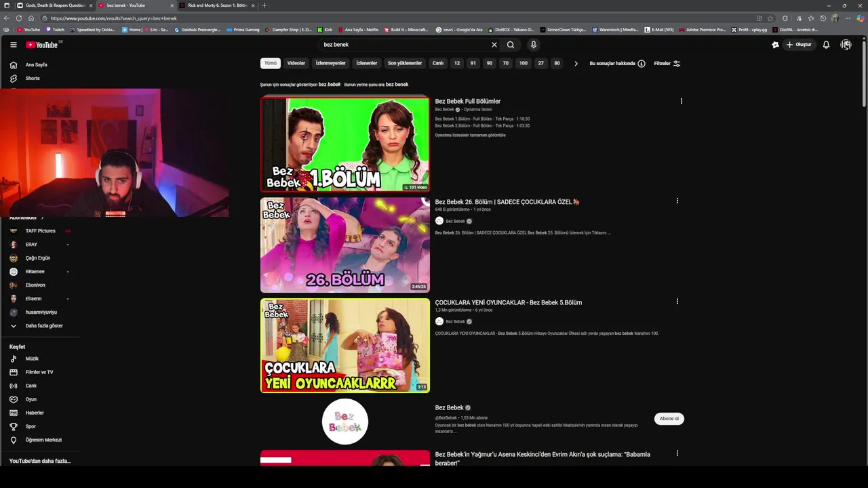Open the Haberler news category

[34, 413]
